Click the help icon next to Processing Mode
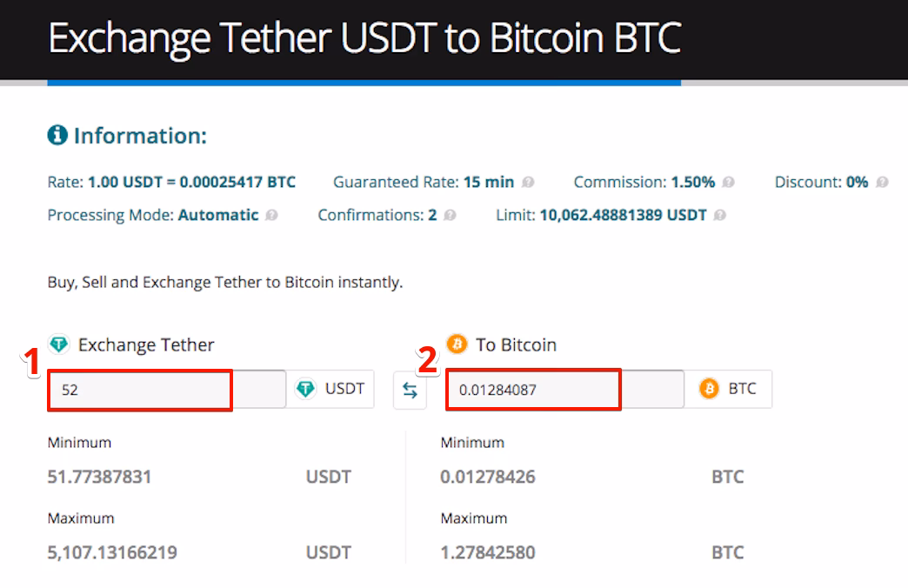Screen dimensions: 908x588 (272, 215)
